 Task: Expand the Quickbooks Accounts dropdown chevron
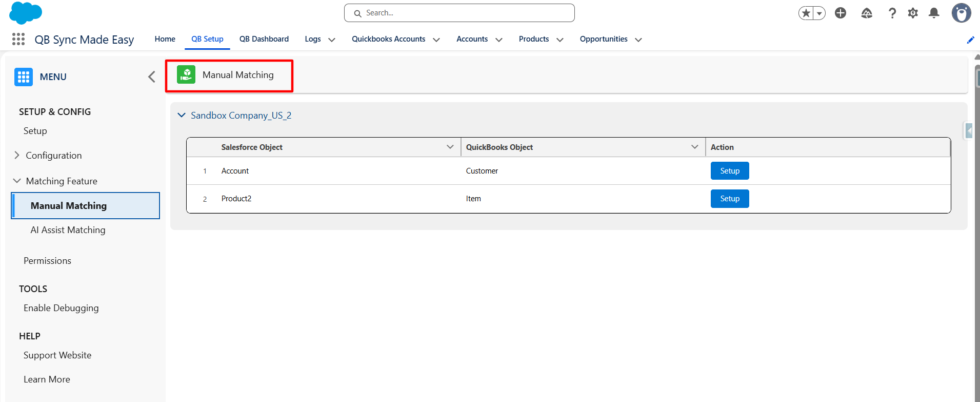(x=436, y=40)
